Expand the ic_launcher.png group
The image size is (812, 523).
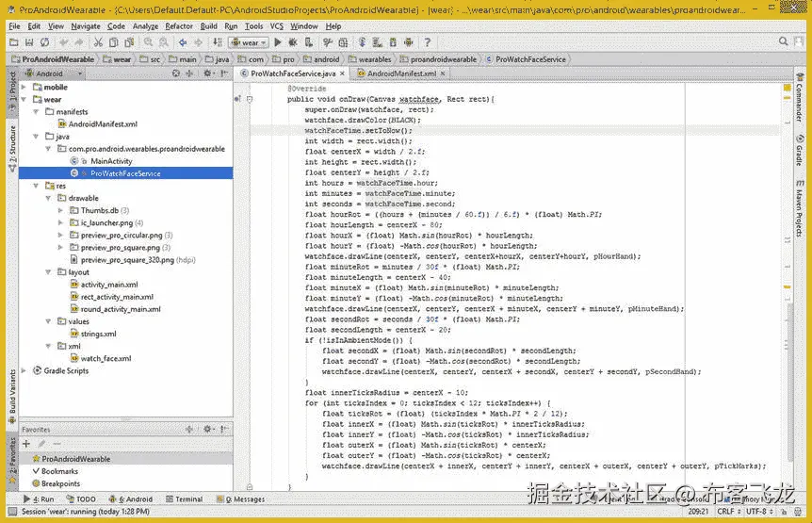coord(60,222)
